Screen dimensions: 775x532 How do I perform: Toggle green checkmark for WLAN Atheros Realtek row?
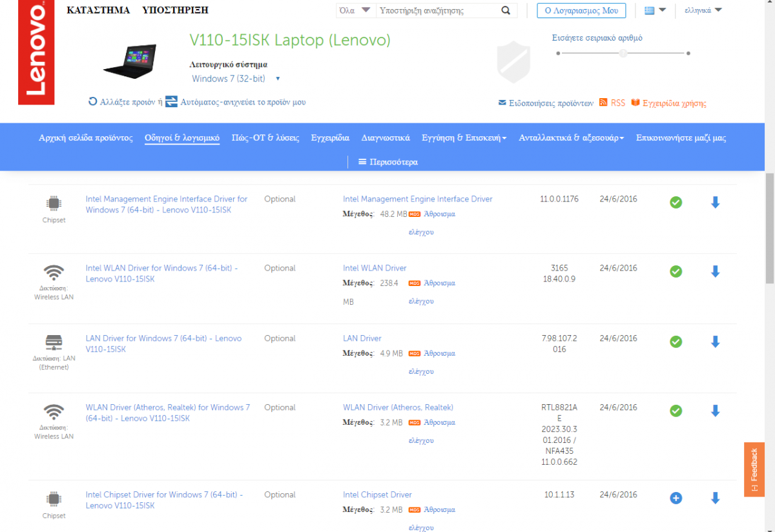(676, 411)
